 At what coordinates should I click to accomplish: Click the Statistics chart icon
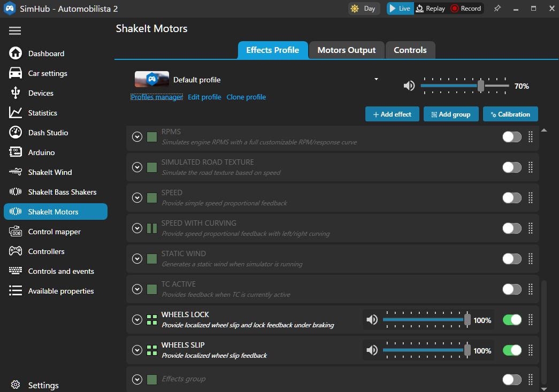(x=16, y=113)
